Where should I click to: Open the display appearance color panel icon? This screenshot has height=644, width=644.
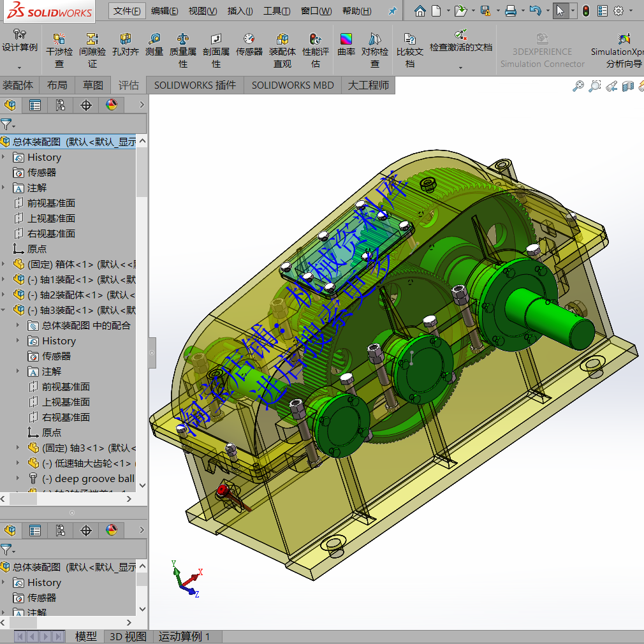[112, 105]
